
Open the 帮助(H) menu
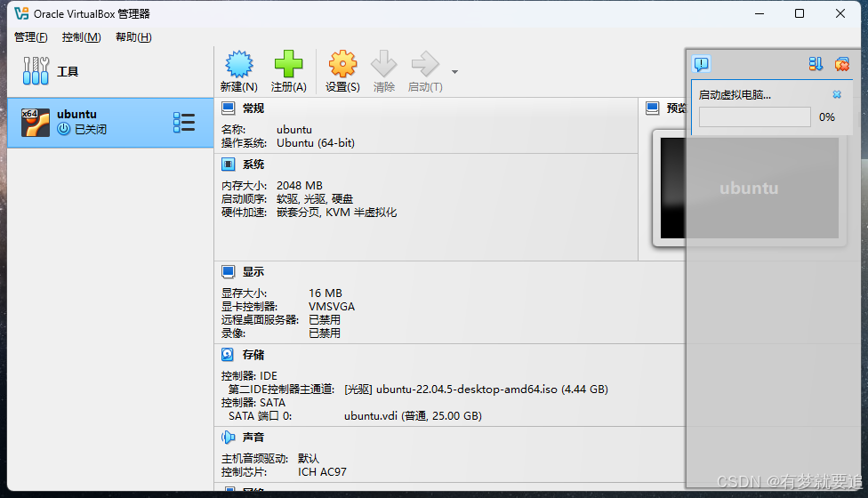[133, 37]
